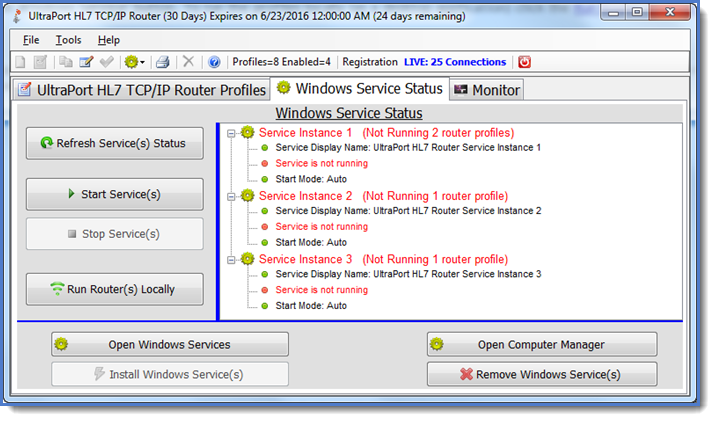The width and height of the screenshot is (715, 421).
Task: Select the Windows Service Status tab
Action: point(360,88)
